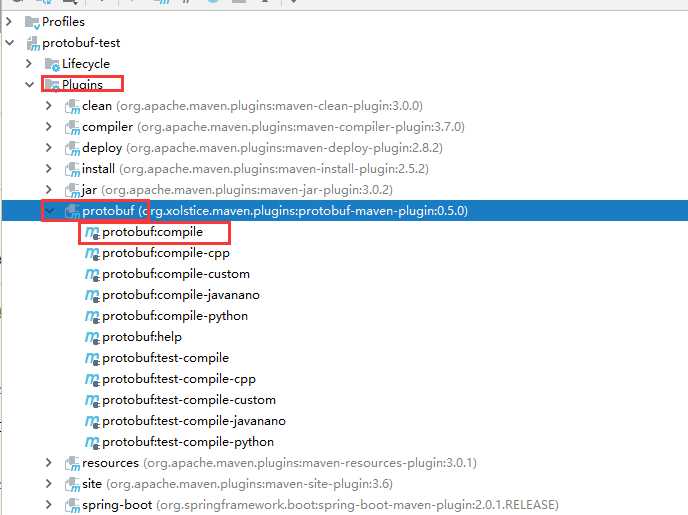688x515 pixels.
Task: Select the protobuf:compile-cpp goal text
Action: 166,253
